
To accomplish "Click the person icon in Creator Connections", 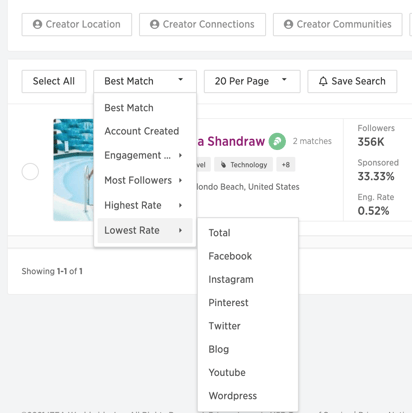I will coord(154,24).
